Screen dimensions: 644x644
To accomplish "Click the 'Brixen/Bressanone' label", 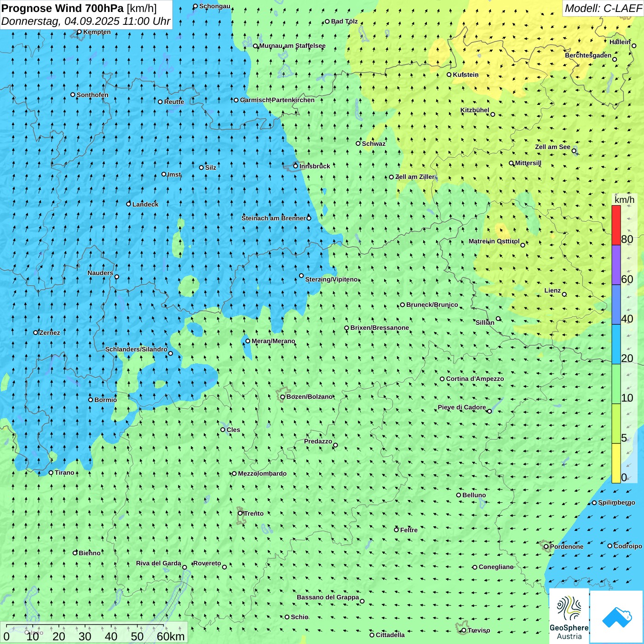I will [x=379, y=328].
